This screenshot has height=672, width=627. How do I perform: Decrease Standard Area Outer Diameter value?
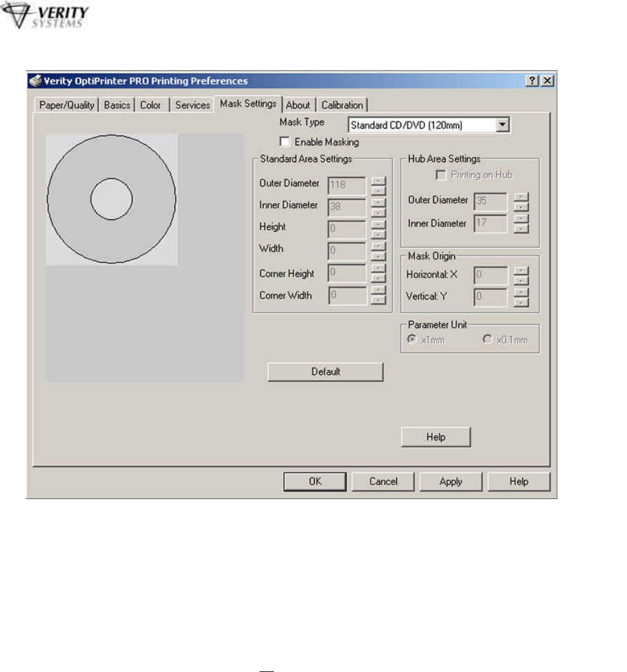pyautogui.click(x=378, y=191)
